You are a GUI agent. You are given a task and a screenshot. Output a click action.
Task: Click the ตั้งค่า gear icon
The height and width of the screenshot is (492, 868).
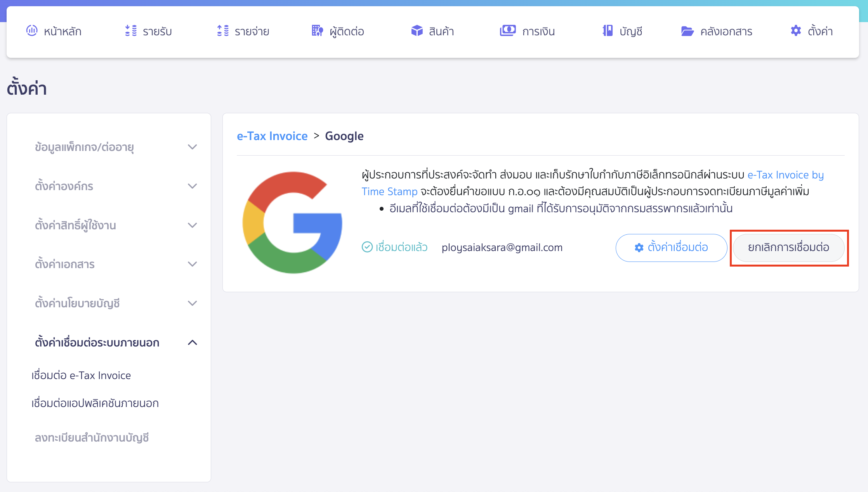click(x=795, y=30)
